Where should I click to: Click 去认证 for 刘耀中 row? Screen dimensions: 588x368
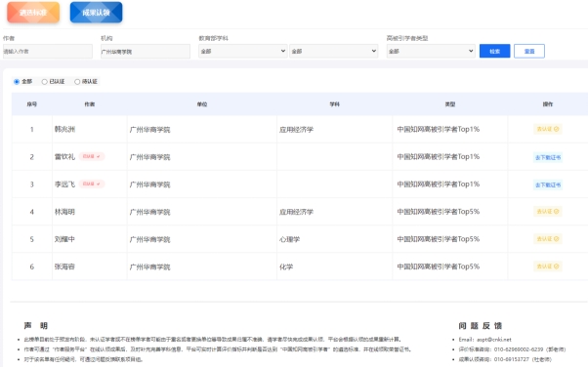548,239
